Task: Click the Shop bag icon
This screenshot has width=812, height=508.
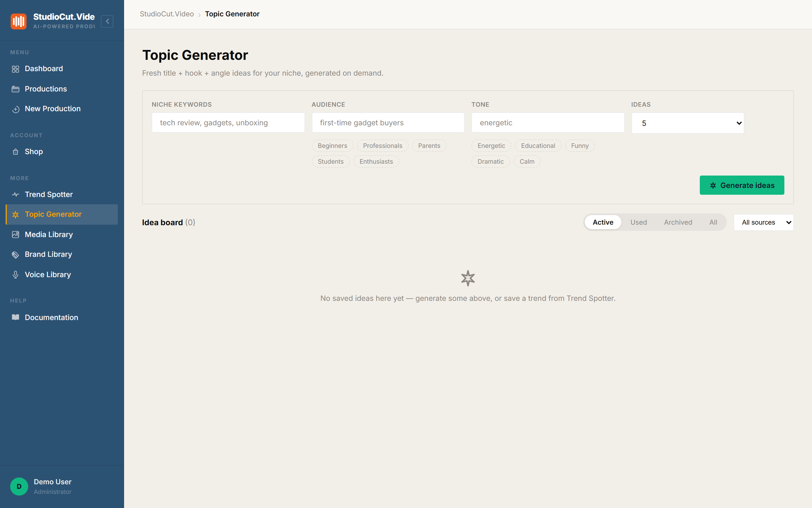Action: [x=16, y=152]
